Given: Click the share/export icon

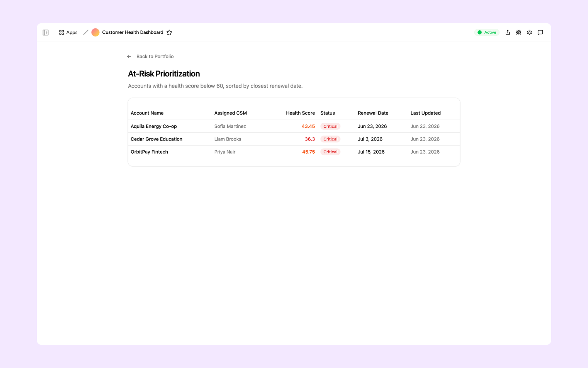Looking at the screenshot, I should [508, 32].
